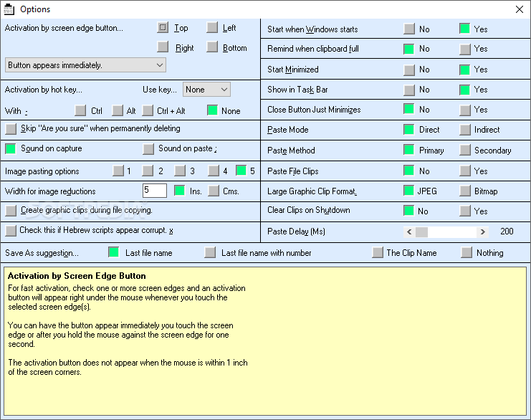
Task: Click Paste Delay slider left arrow
Action: click(409, 232)
